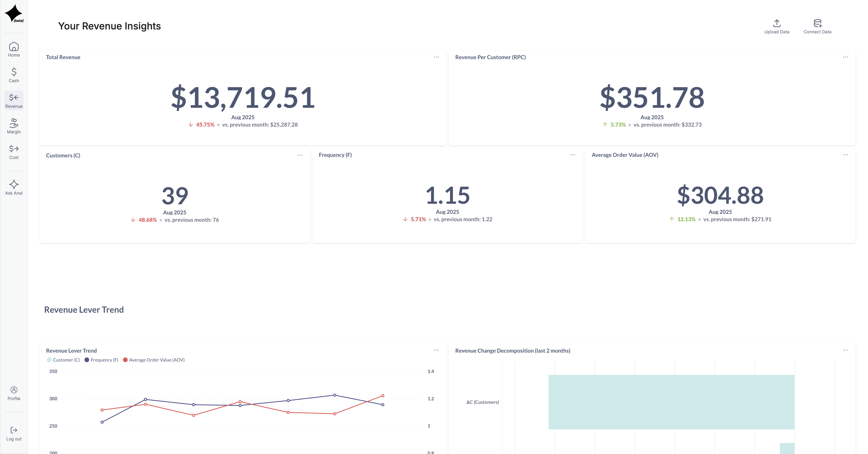Open the Home sidebar icon
The image size is (868, 454).
tap(14, 49)
